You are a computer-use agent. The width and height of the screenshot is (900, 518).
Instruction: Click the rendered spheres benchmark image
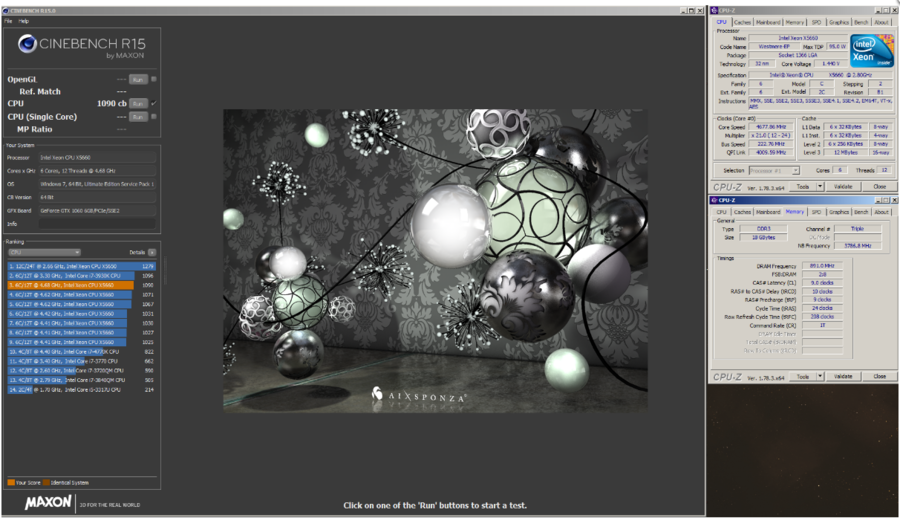tap(435, 261)
